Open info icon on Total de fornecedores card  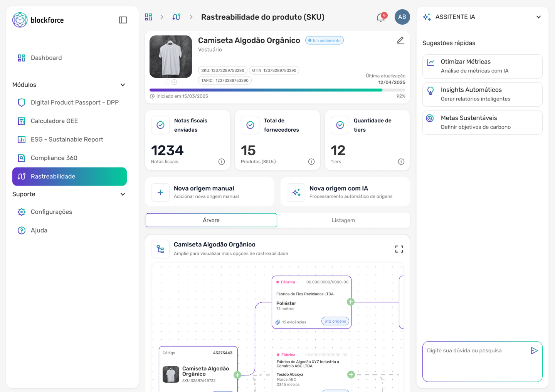(311, 162)
